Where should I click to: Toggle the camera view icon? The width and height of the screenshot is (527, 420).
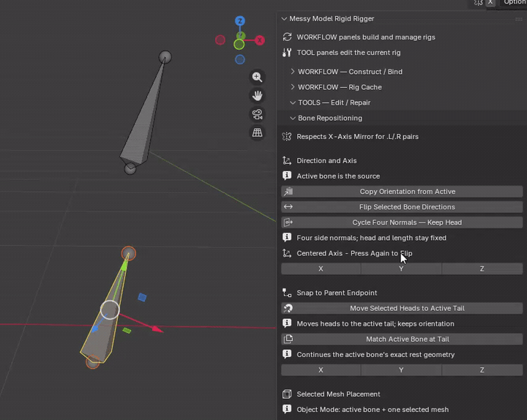coord(257,114)
